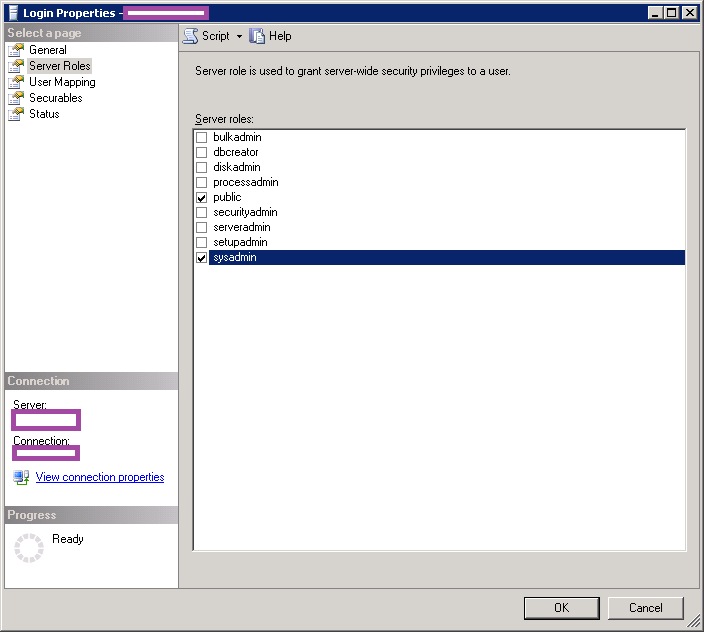Screen dimensions: 704x632
Task: Click the Ready status text
Action: coord(68,539)
